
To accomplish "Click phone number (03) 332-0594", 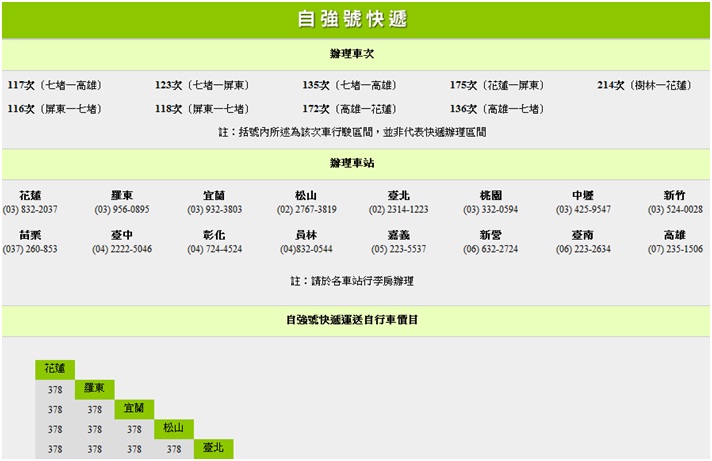I will coord(491,209).
